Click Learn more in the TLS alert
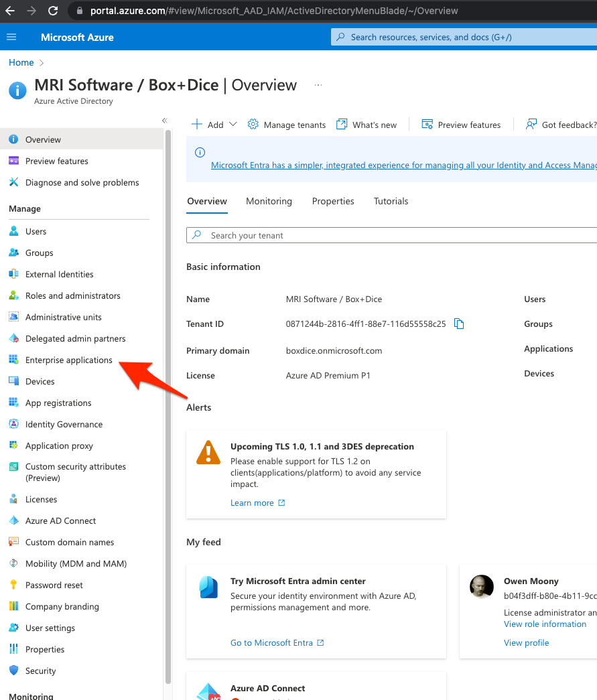 [x=257, y=502]
